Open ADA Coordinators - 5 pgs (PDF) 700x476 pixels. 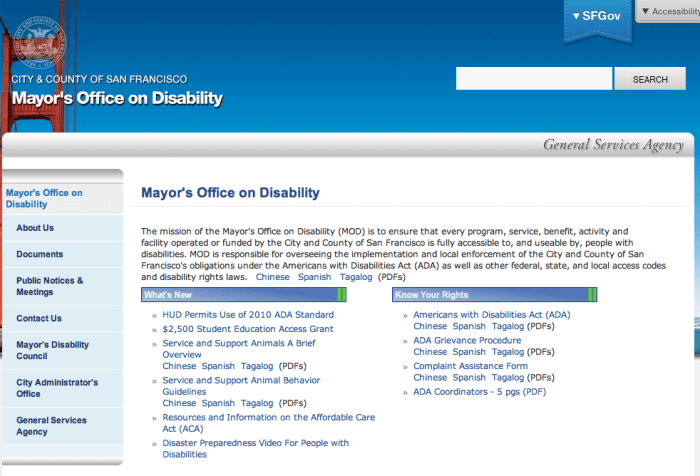[479, 392]
